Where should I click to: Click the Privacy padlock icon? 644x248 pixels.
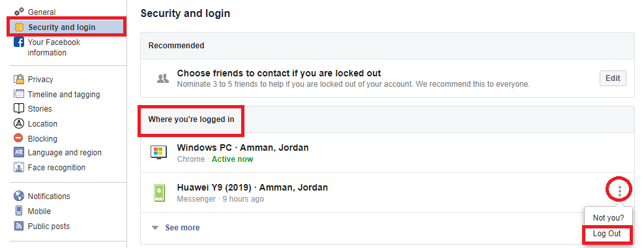click(x=19, y=80)
